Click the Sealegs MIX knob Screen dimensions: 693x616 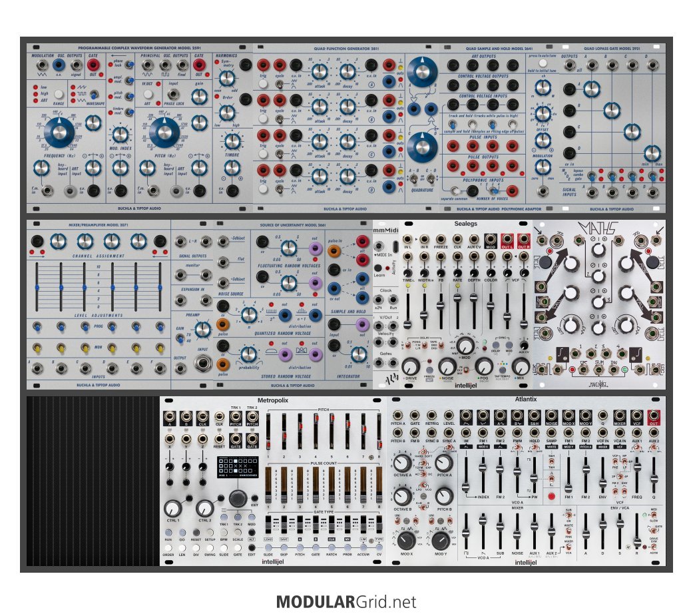pyautogui.click(x=520, y=366)
